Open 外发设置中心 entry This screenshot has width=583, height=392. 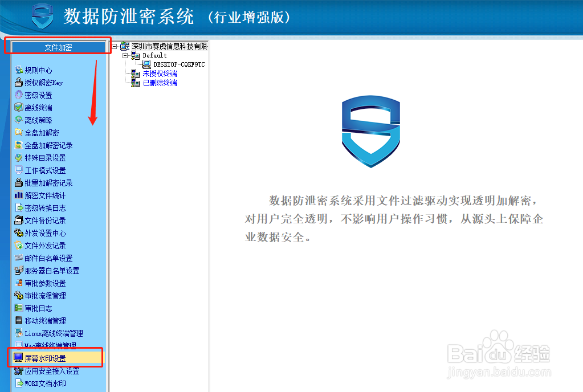coord(46,234)
